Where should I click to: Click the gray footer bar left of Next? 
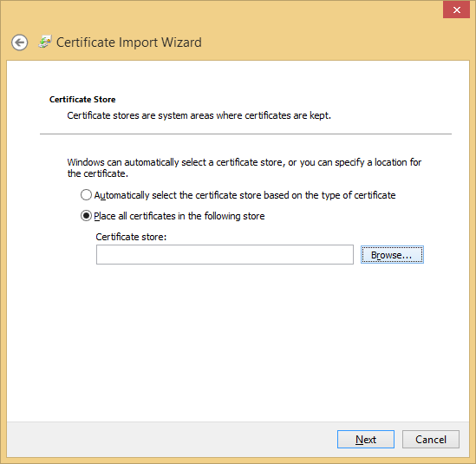coord(170,439)
